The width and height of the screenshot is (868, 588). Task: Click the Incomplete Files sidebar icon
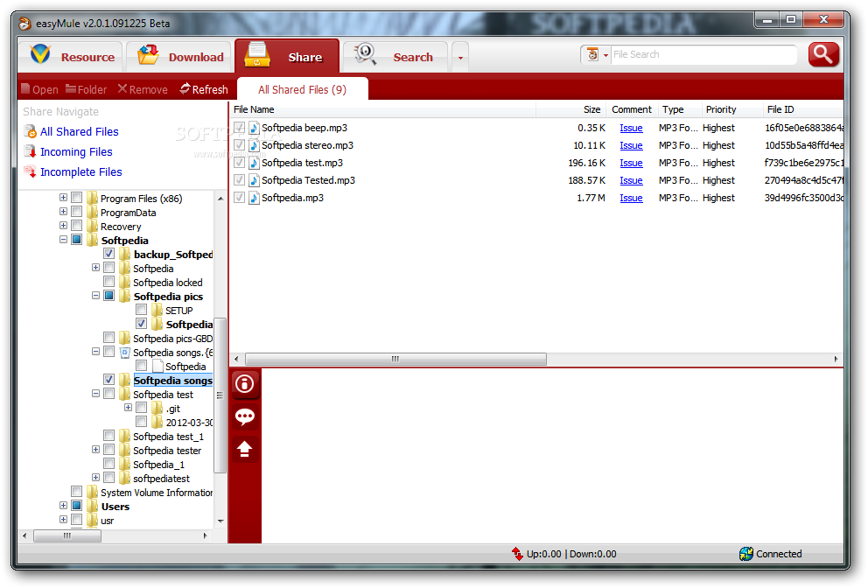tap(30, 171)
